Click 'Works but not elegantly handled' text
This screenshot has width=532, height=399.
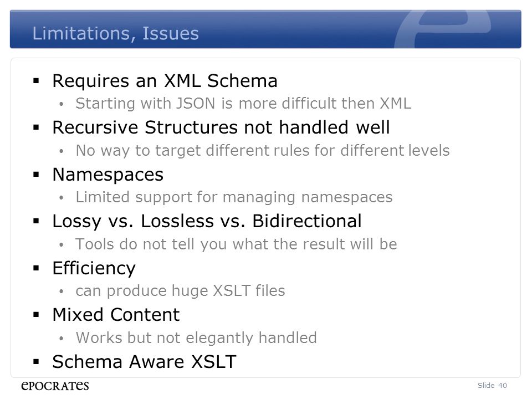[196, 338]
